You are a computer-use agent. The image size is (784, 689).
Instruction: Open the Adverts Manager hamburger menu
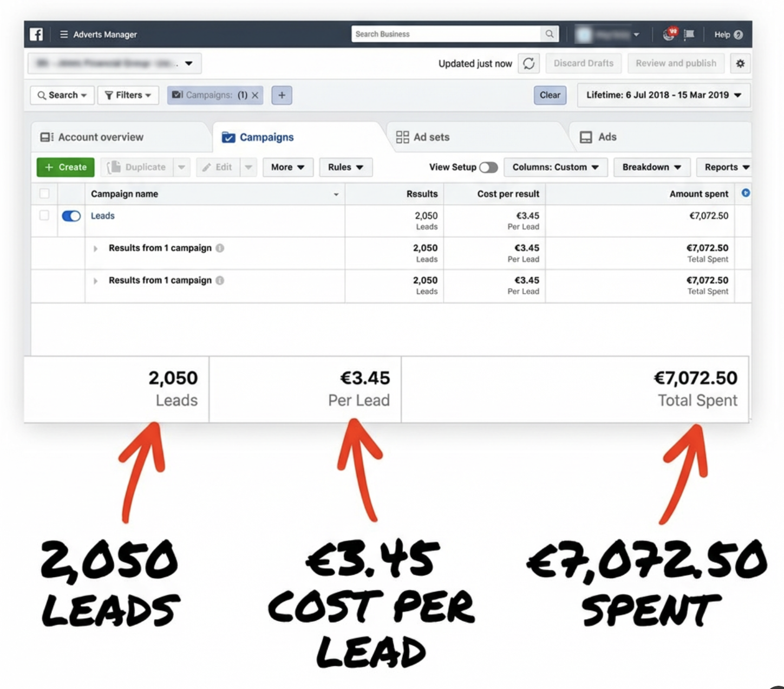point(64,34)
